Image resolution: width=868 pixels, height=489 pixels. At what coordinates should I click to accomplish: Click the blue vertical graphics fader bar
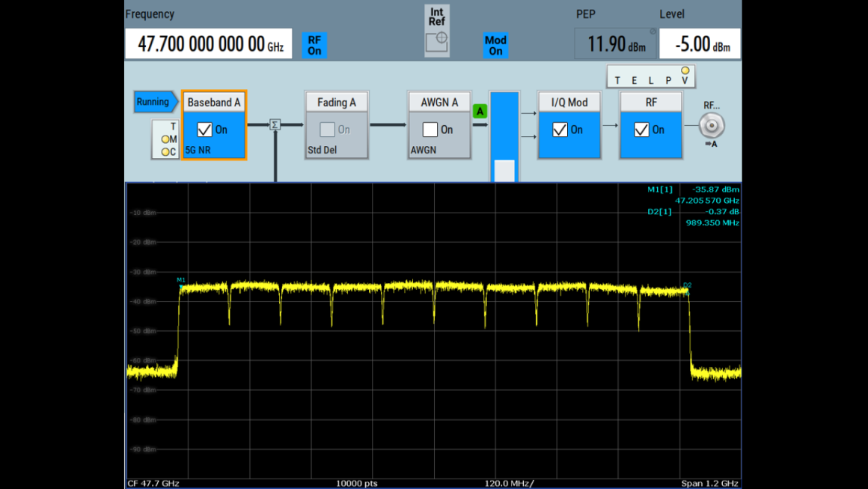tap(504, 135)
